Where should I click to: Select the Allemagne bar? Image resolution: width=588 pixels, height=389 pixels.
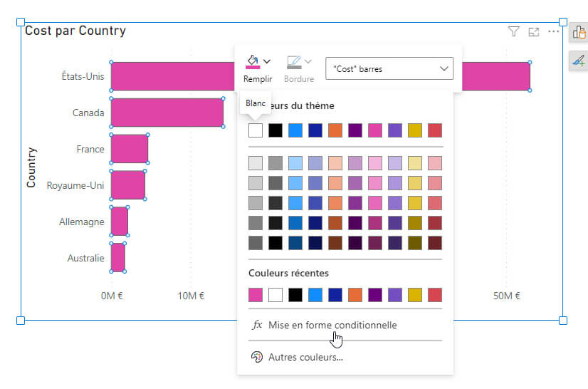[x=120, y=221]
